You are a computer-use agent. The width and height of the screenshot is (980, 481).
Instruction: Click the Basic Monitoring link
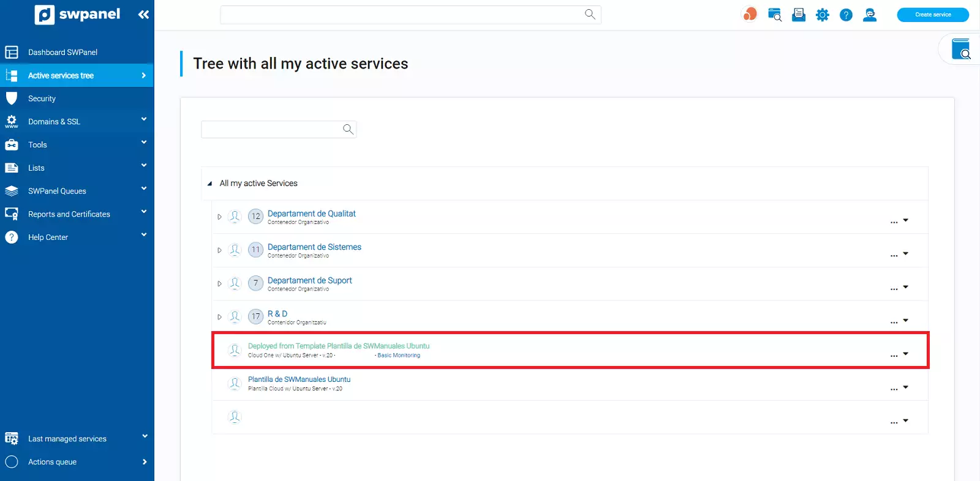pyautogui.click(x=399, y=356)
